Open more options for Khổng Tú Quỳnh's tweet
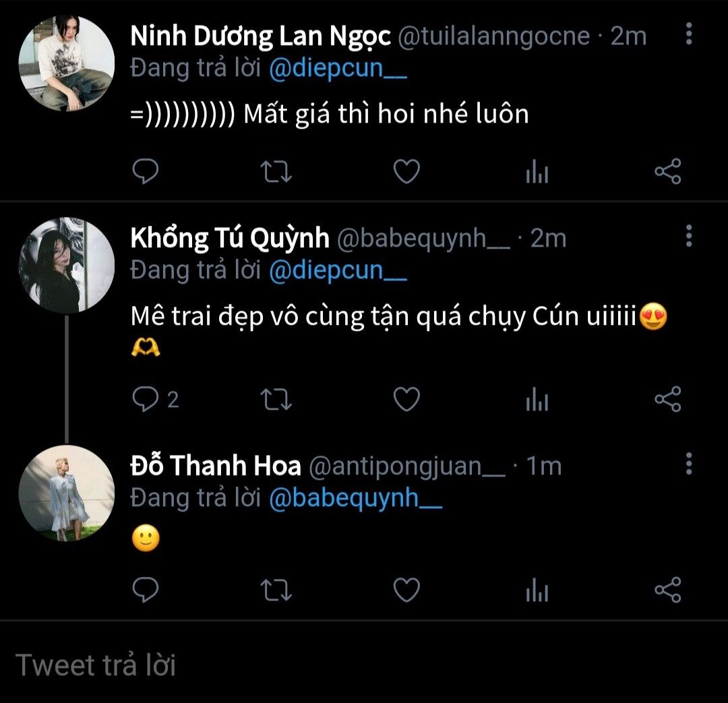 pos(688,237)
